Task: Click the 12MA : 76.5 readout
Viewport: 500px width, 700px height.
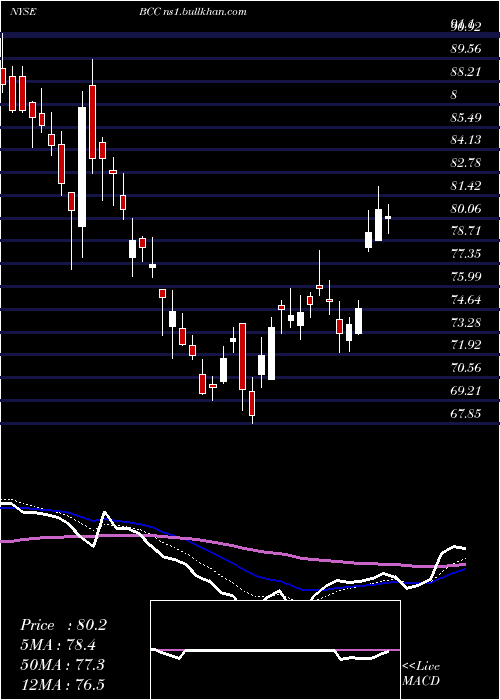Action: click(62, 684)
